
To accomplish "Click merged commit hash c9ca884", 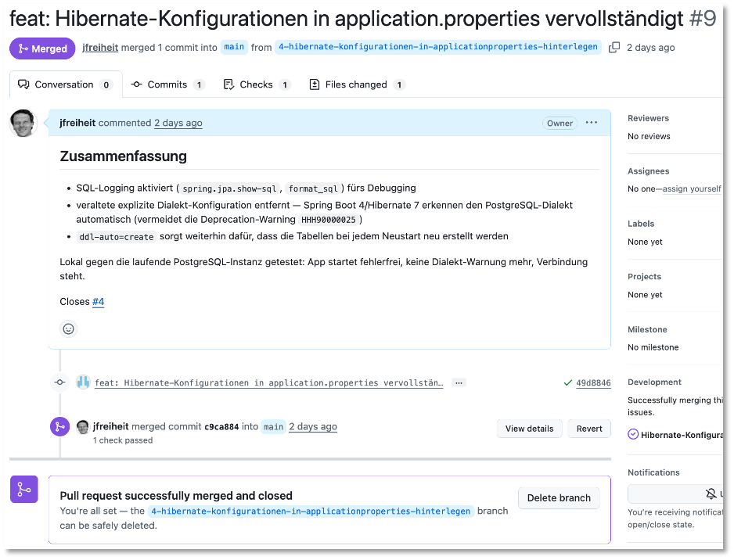I will coord(221,427).
